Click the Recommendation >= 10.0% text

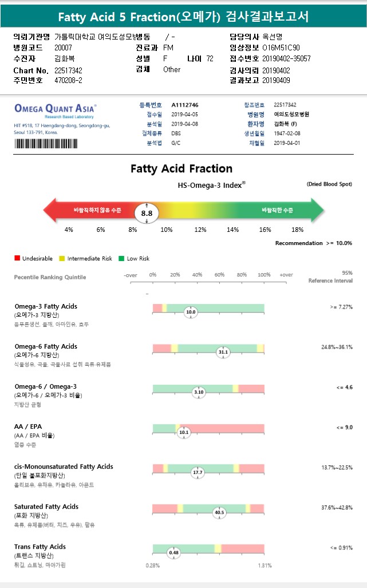pos(313,243)
